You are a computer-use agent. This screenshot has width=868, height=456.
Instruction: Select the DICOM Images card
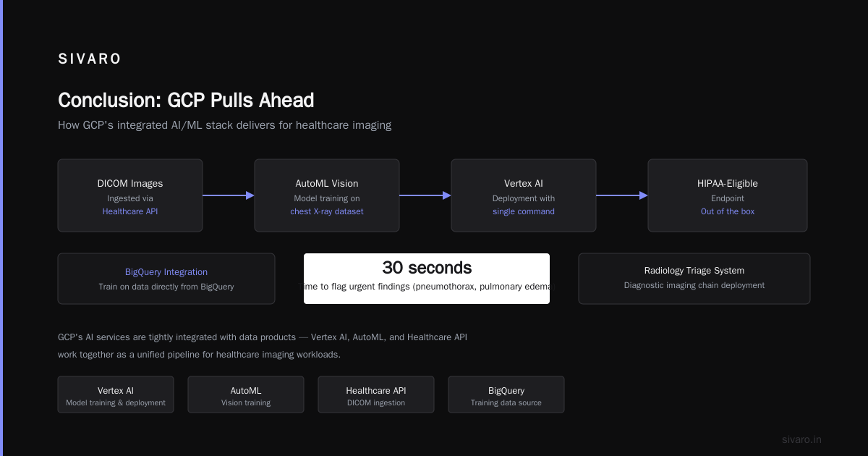130,195
